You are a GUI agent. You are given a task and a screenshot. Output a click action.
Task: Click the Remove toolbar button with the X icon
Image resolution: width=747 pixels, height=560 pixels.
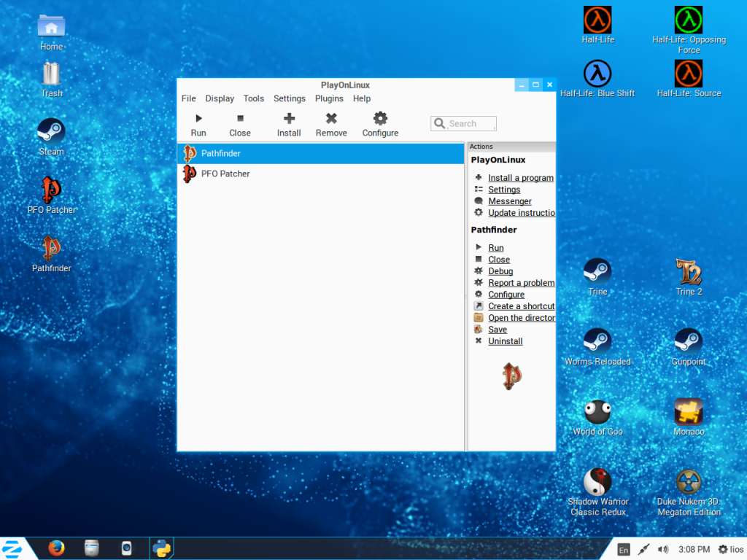331,125
